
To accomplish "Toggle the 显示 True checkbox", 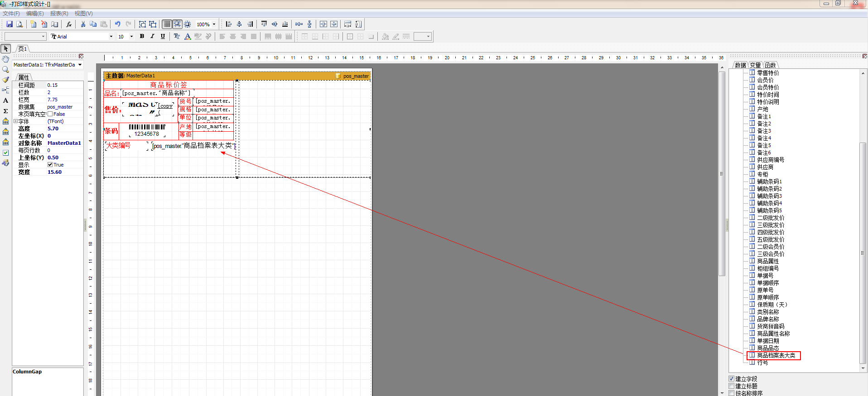I will pos(50,165).
